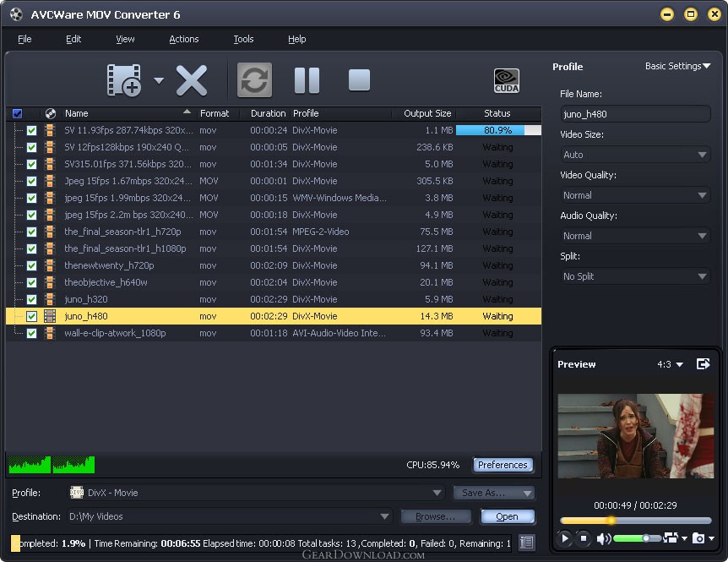
Task: Stop the conversion using the toolbar square
Action: [359, 80]
